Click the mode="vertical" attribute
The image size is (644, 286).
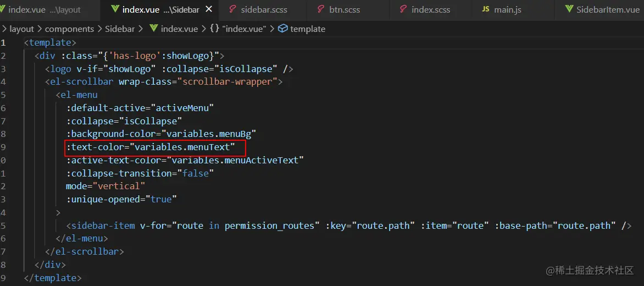(x=106, y=186)
